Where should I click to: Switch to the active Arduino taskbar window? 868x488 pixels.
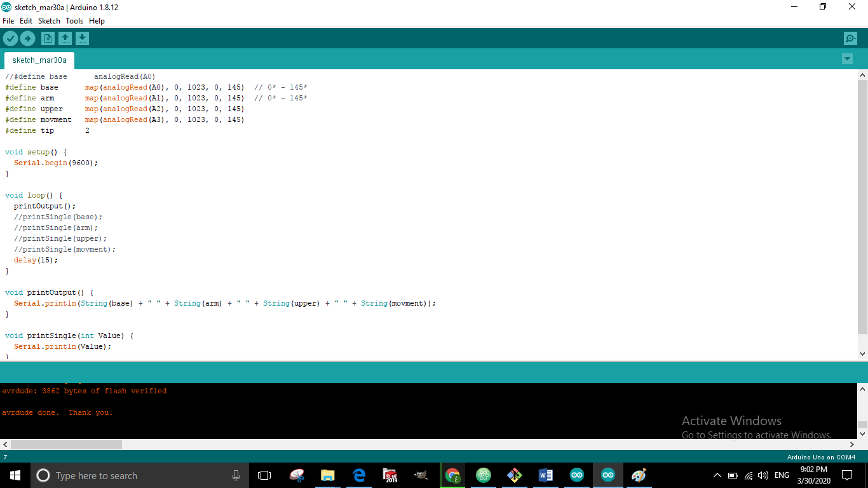(608, 475)
